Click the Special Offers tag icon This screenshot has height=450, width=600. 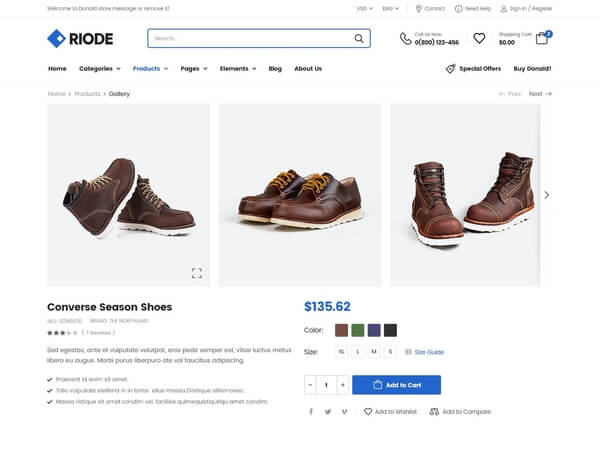click(x=450, y=68)
